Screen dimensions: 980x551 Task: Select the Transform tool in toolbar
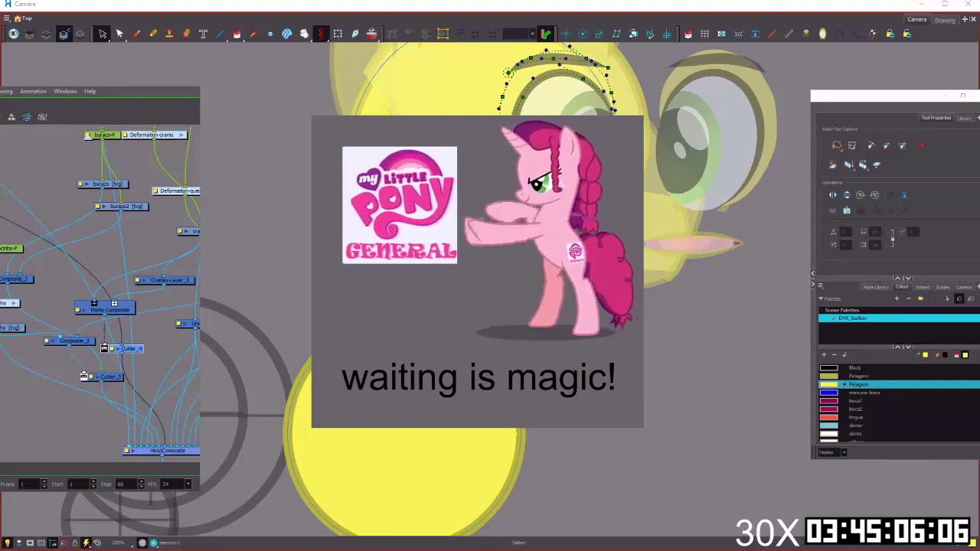point(103,34)
